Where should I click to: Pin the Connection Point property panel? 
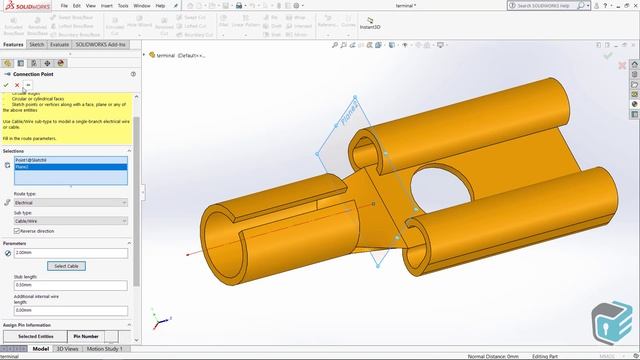(28, 85)
